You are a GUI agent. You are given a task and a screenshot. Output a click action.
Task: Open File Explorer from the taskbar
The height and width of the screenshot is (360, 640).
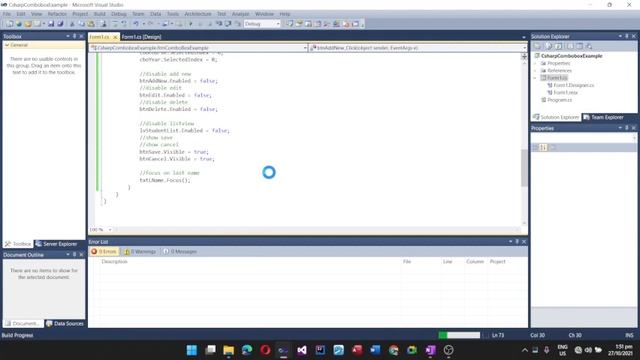(229, 350)
